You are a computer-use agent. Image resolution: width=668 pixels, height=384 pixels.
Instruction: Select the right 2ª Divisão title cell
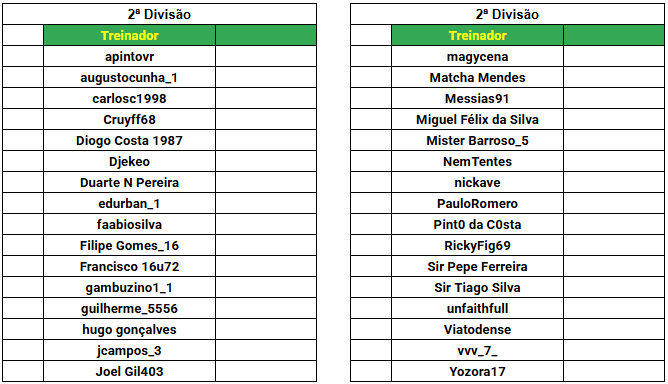coord(507,14)
